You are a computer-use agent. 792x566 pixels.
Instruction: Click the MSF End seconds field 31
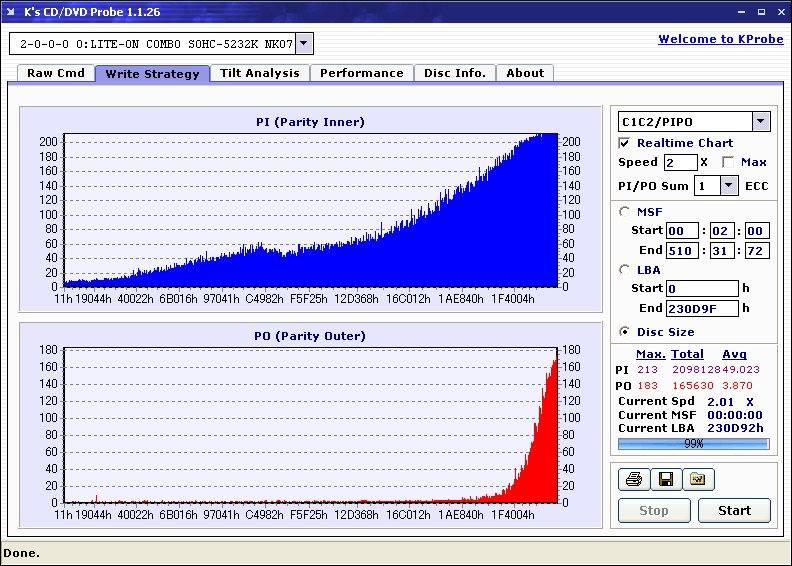[x=722, y=250]
